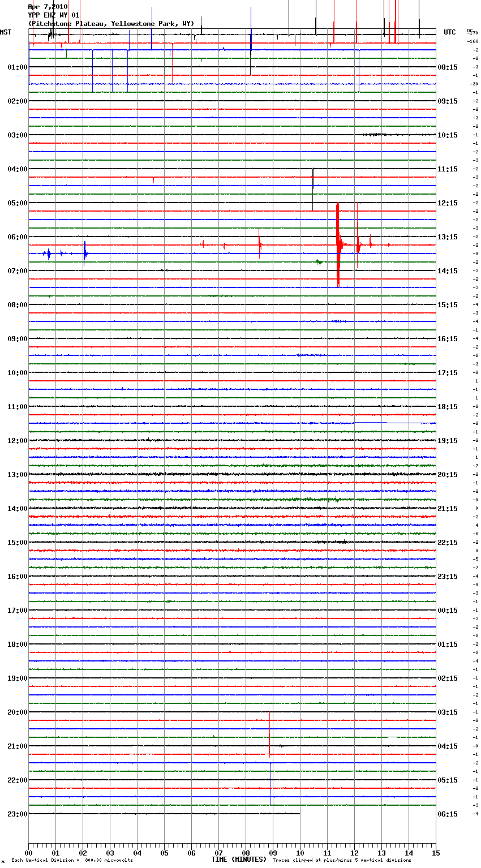
Task: Click the 03:15 UTC time label
Action: [448, 712]
